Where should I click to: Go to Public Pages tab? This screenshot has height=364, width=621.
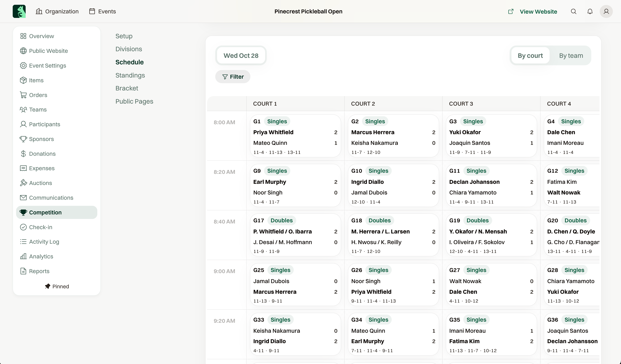coord(134,101)
